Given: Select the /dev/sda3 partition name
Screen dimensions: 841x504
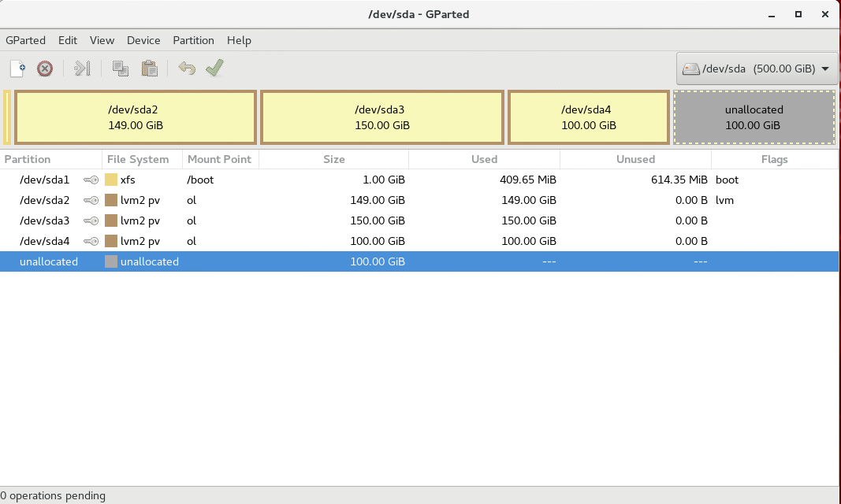Looking at the screenshot, I should [44, 220].
